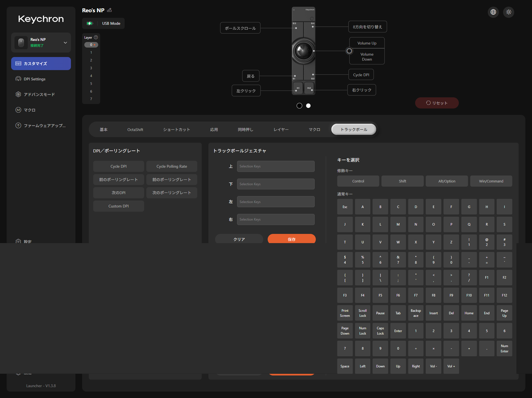Click the Launcher - V1.3.8 version text
The height and width of the screenshot is (398, 532).
(41, 386)
